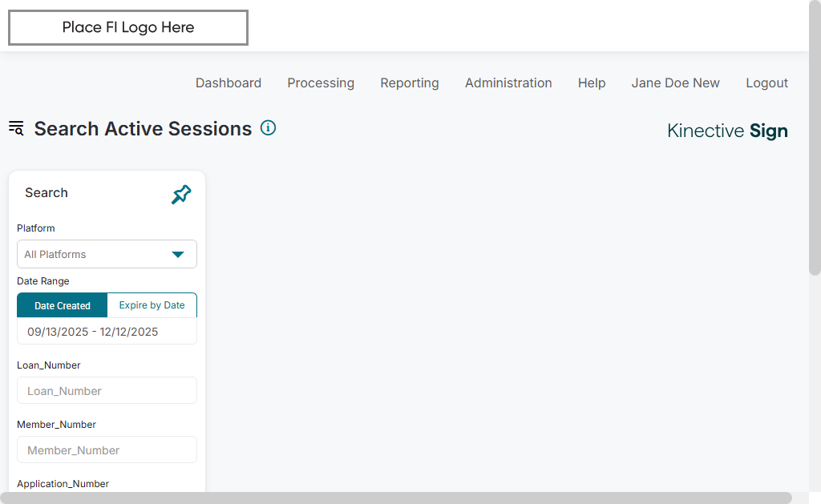
Task: Switch date range to Date Created
Action: coord(63,305)
